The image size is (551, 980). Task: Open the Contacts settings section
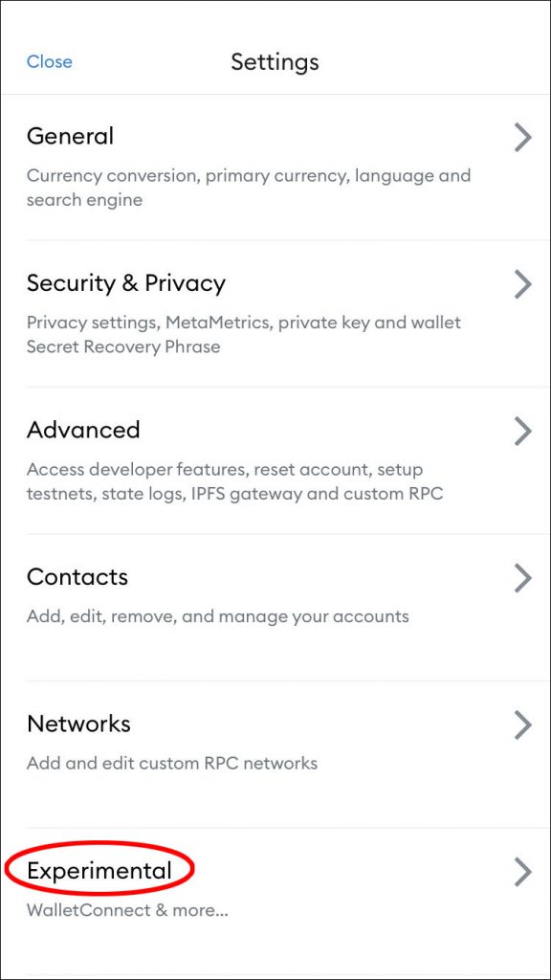pos(77,577)
